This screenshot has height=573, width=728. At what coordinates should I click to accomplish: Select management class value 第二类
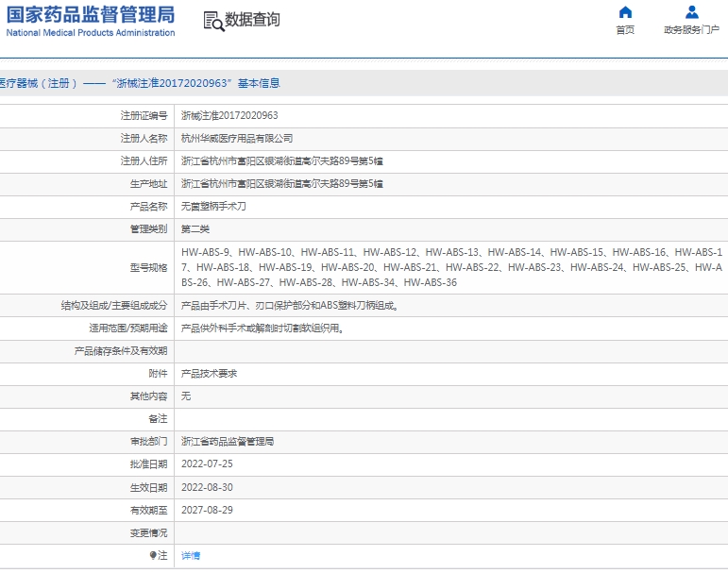click(x=195, y=229)
